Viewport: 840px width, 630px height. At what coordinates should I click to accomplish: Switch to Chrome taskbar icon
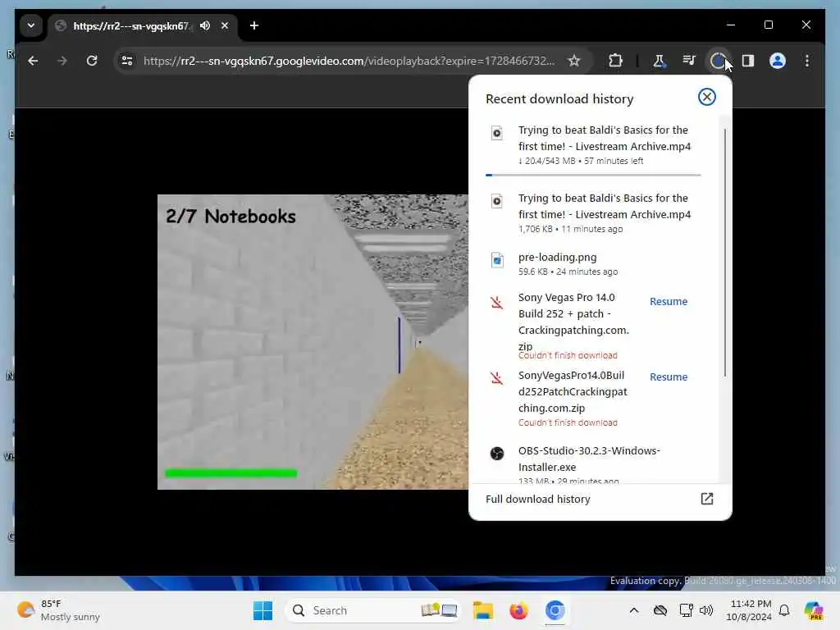(x=555, y=610)
